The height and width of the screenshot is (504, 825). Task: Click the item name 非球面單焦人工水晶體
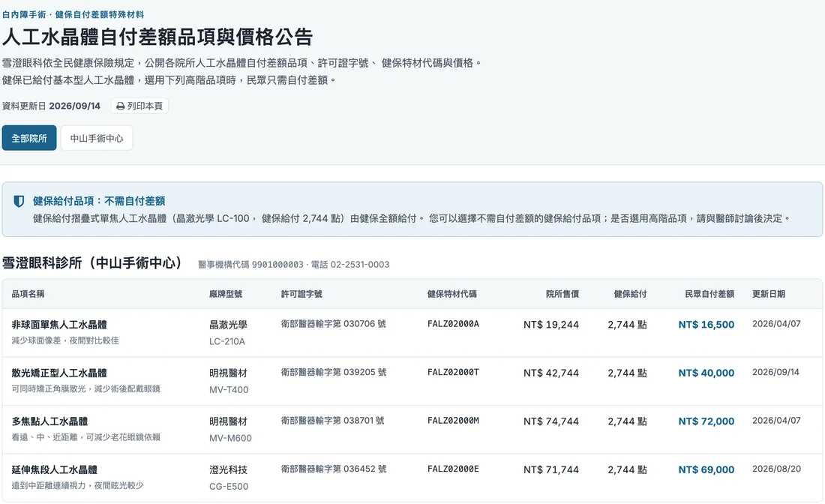[x=59, y=325]
